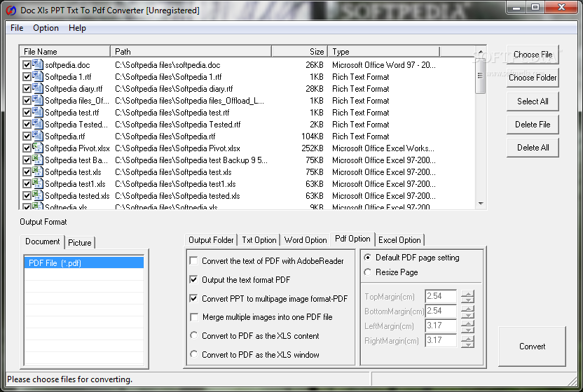Switch to the Txt Option tab
Viewport: 583px width, 392px height.
tap(259, 240)
